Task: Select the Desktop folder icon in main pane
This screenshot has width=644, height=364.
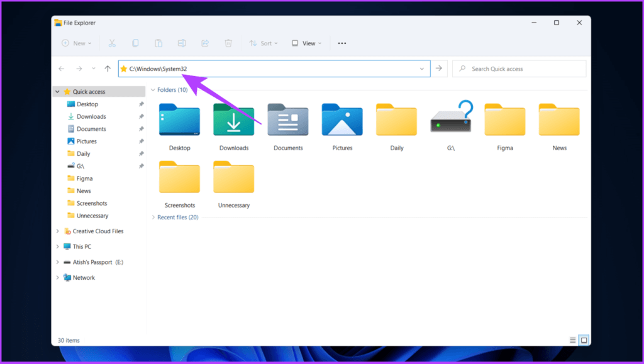Action: pos(179,119)
